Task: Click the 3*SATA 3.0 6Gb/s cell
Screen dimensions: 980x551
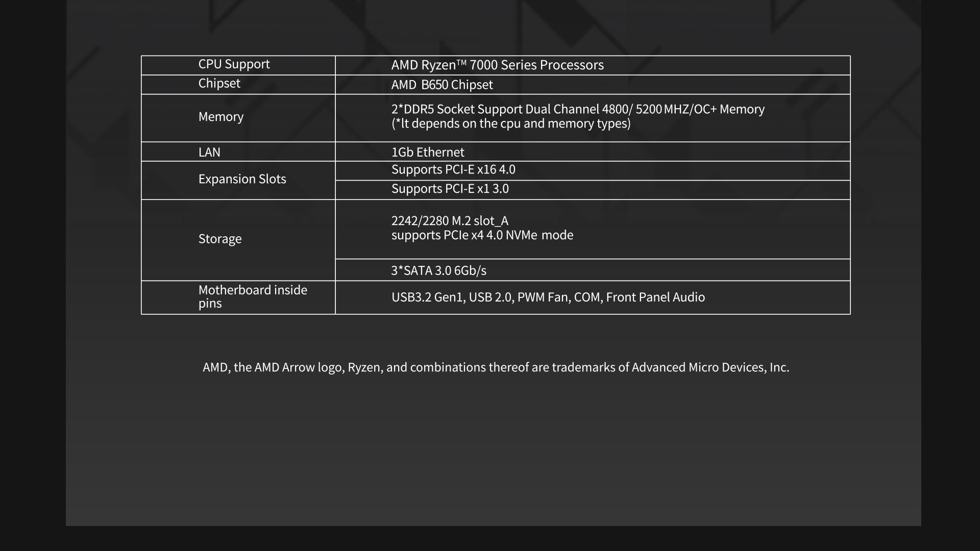Action: point(438,270)
